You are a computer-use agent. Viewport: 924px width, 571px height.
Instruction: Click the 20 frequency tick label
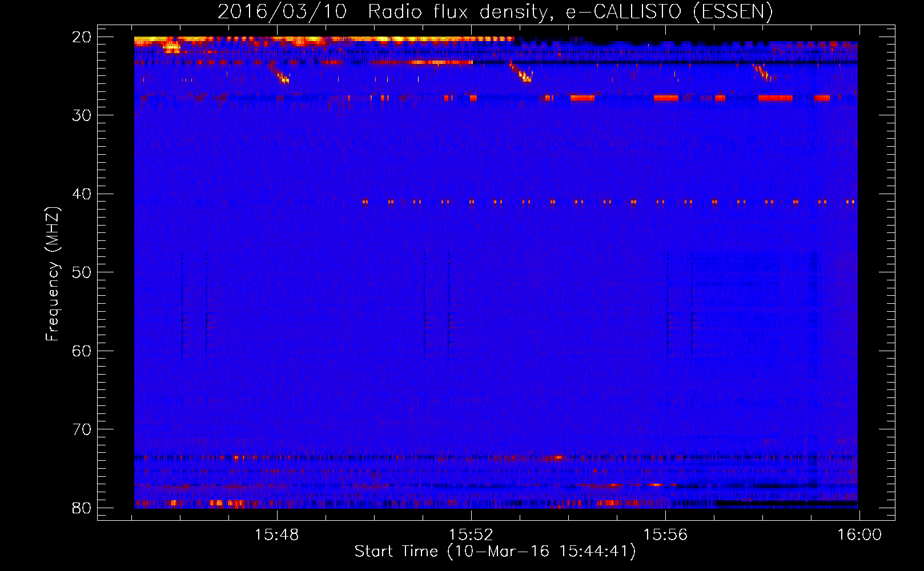(82, 37)
